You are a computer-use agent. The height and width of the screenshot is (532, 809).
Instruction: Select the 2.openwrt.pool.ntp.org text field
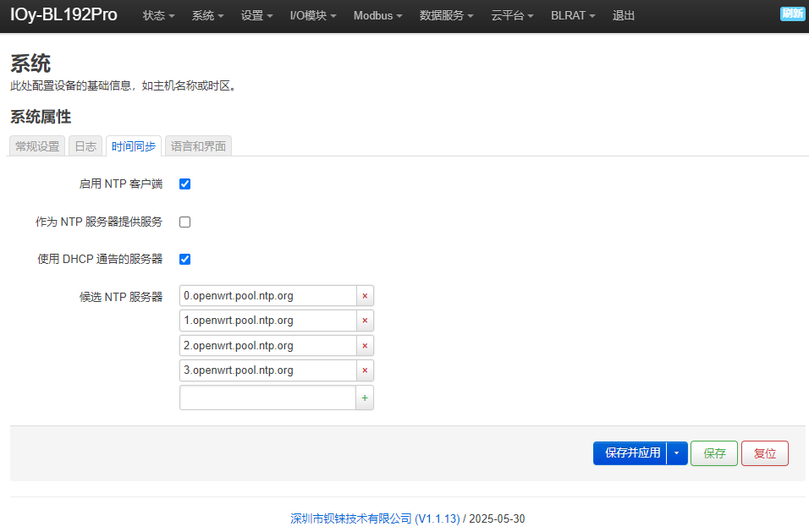click(267, 345)
